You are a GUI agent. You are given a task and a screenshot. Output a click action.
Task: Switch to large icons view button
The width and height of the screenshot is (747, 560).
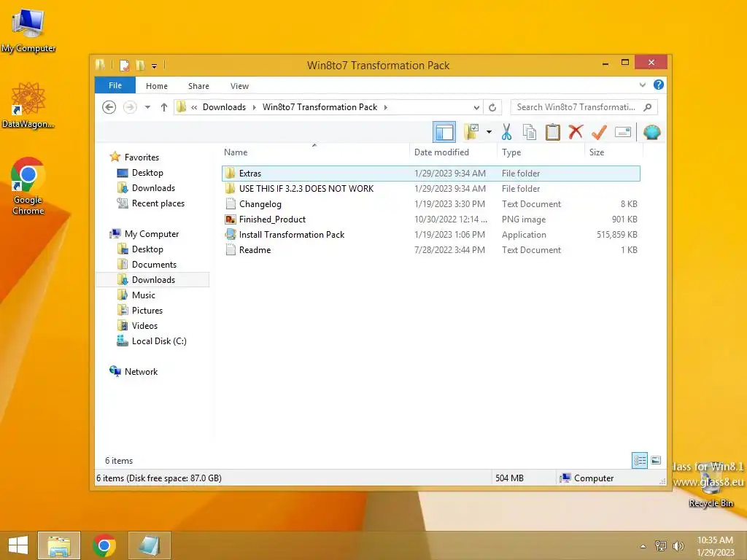tap(656, 460)
